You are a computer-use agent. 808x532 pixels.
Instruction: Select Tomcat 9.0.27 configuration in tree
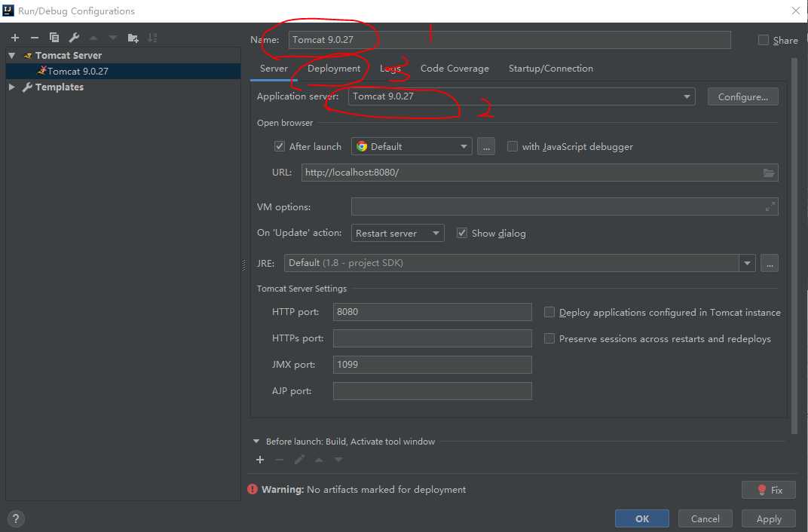123,71
